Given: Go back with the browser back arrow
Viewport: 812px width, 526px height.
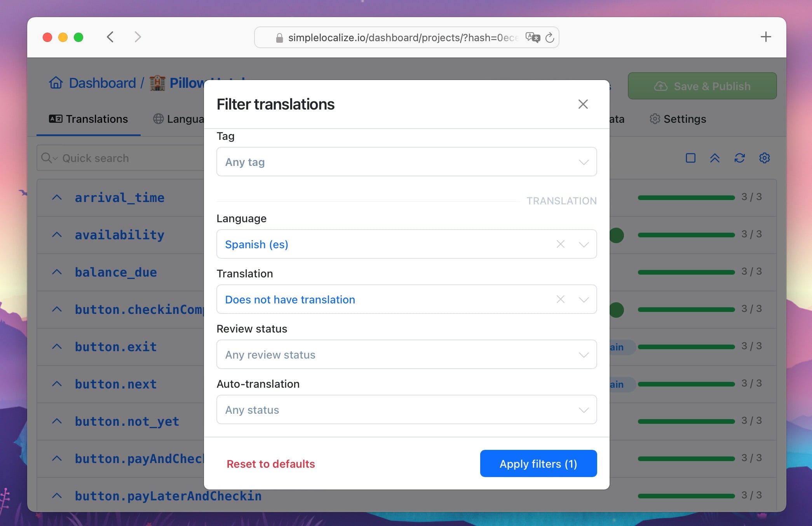Looking at the screenshot, I should pyautogui.click(x=110, y=37).
